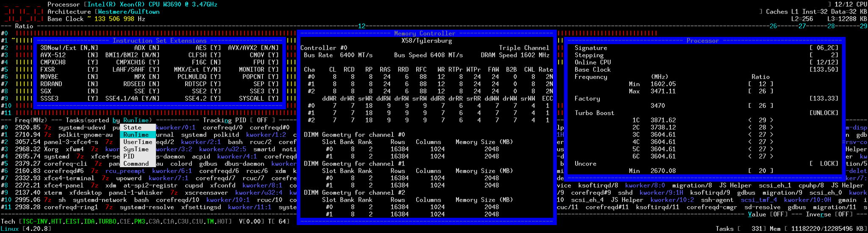Click the Triple Channel label

[524, 48]
